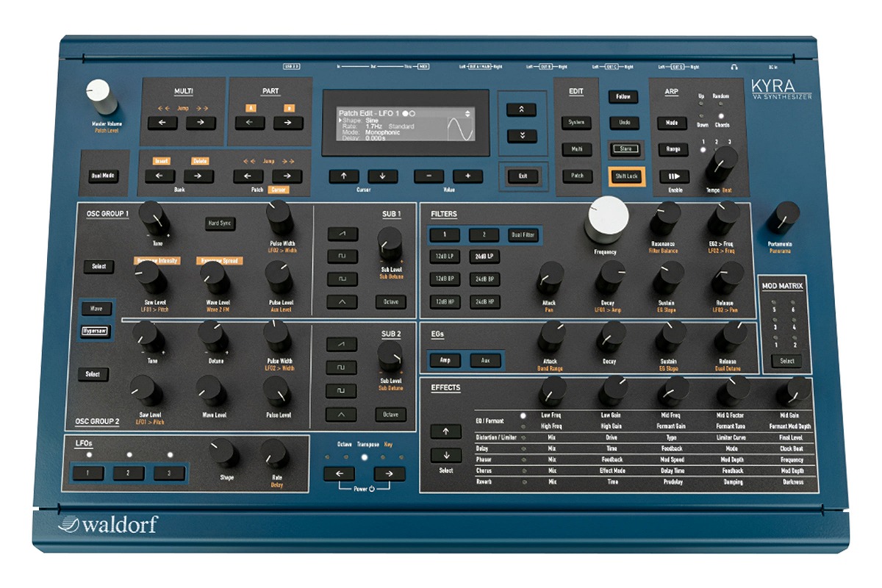The height and width of the screenshot is (588, 882).
Task: Click the ARP Tempo knob
Action: click(723, 163)
